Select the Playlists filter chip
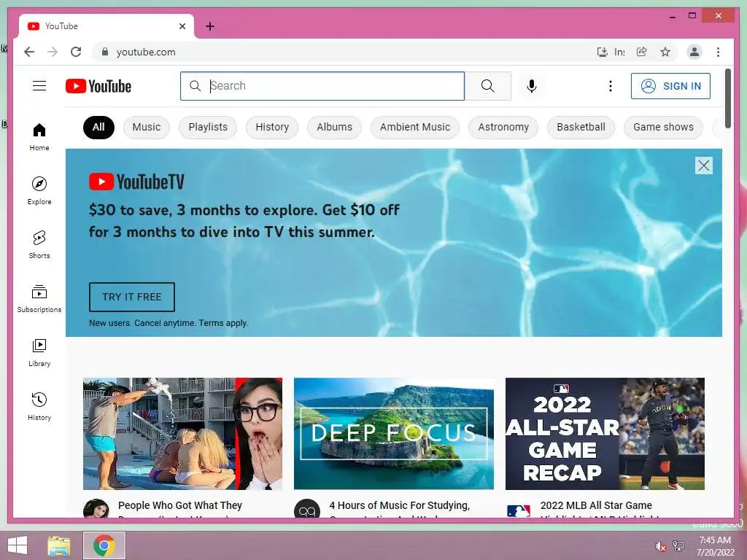The height and width of the screenshot is (560, 747). pyautogui.click(x=208, y=127)
